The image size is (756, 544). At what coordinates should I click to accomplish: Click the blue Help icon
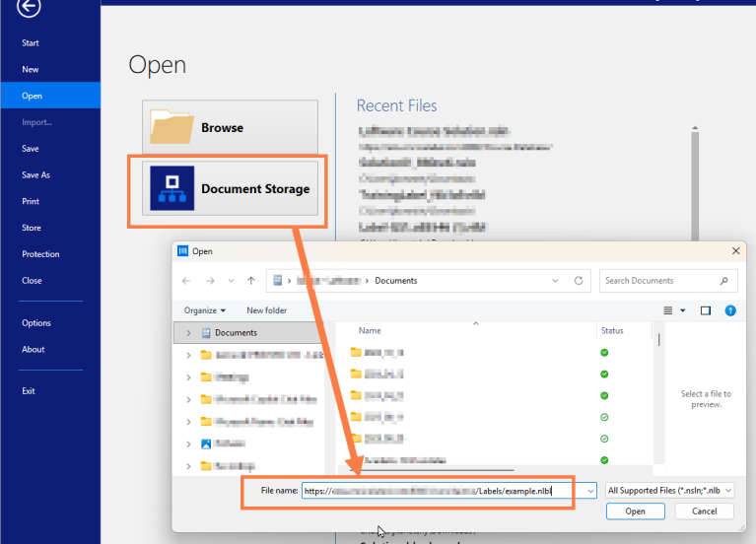coord(730,310)
